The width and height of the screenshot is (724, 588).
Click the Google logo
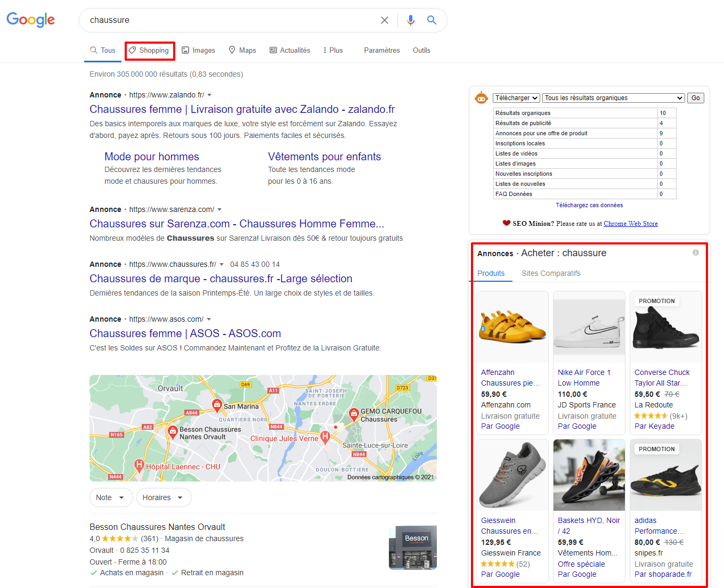pyautogui.click(x=30, y=20)
